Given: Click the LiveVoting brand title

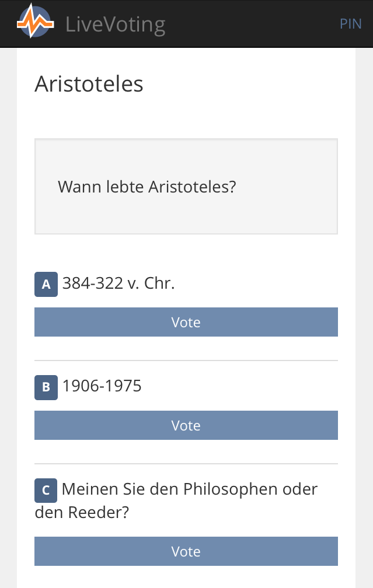Looking at the screenshot, I should pos(116,24).
